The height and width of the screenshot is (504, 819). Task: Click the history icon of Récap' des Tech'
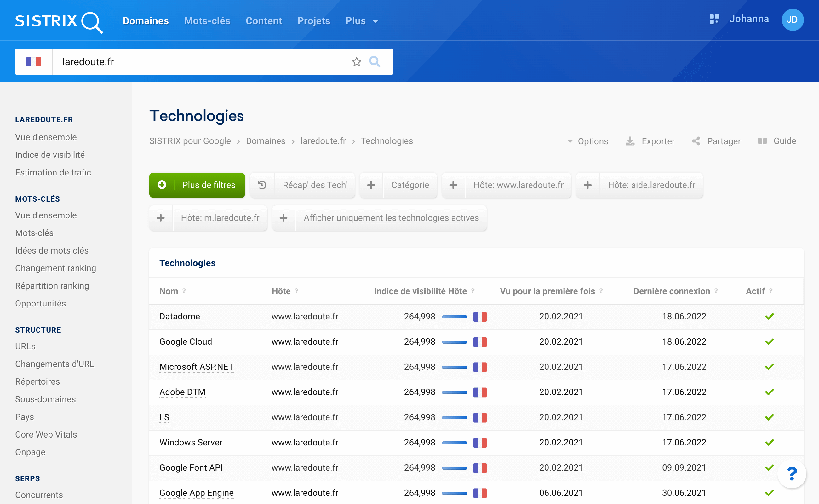tap(262, 185)
